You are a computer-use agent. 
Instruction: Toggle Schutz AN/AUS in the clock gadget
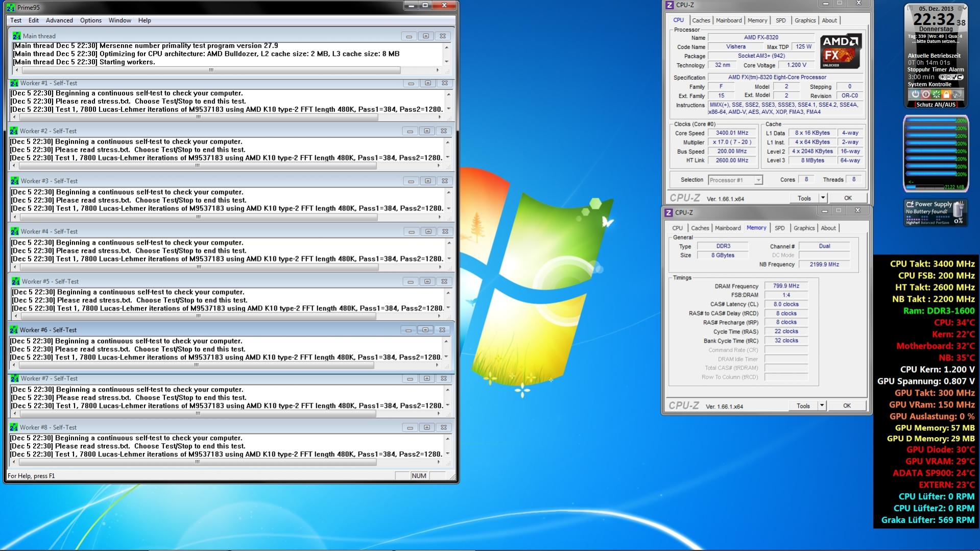click(935, 105)
